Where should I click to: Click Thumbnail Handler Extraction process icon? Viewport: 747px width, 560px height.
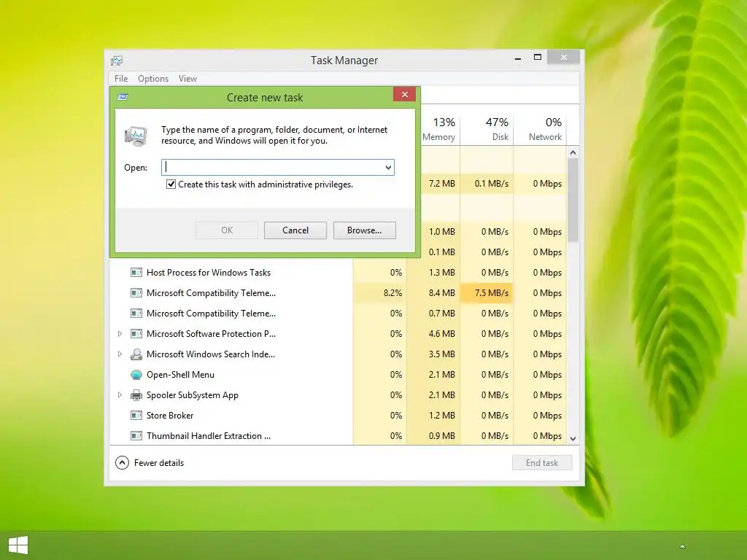pos(136,436)
